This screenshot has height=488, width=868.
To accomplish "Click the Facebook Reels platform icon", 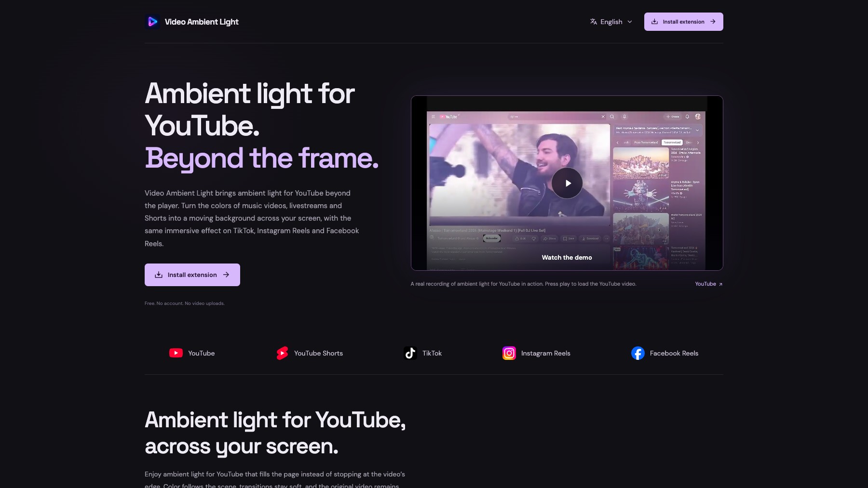I will click(x=638, y=353).
